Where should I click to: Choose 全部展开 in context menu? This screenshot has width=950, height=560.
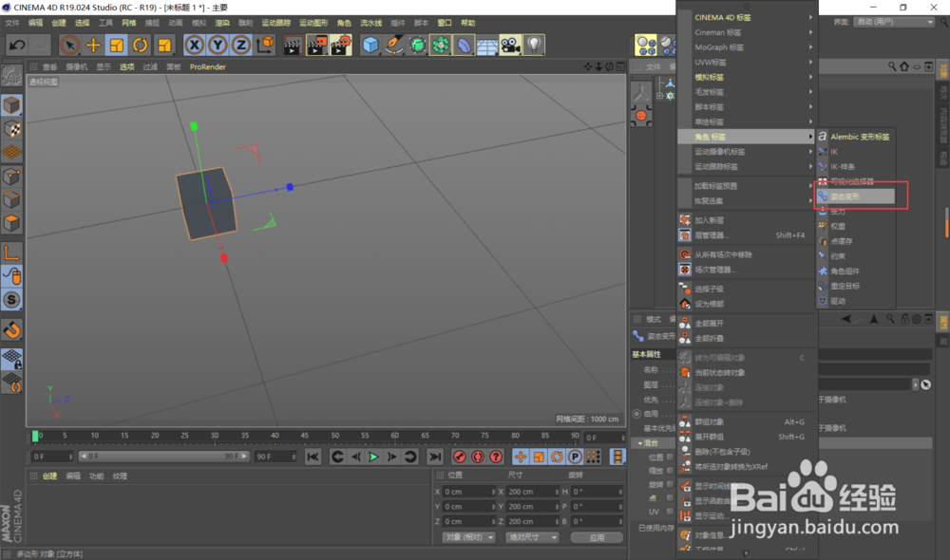[x=747, y=324]
